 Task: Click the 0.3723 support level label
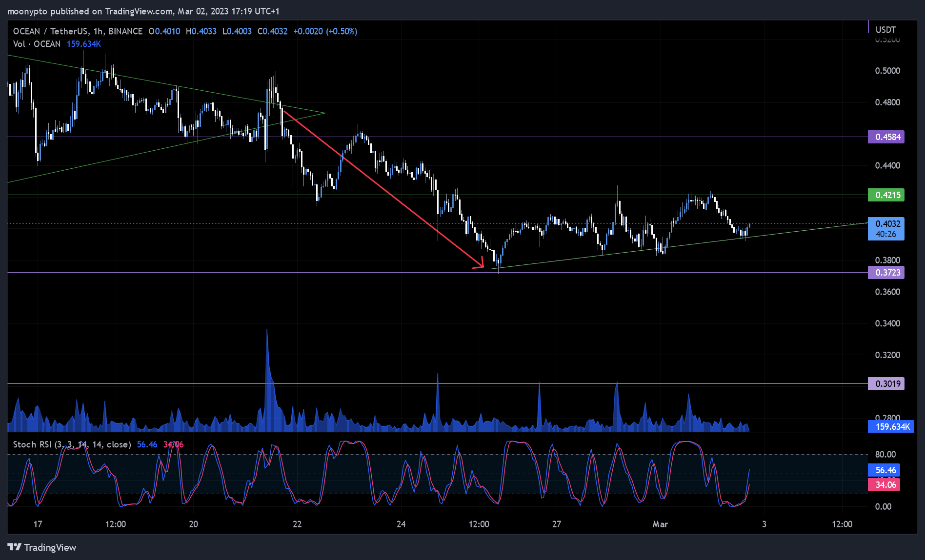point(886,272)
